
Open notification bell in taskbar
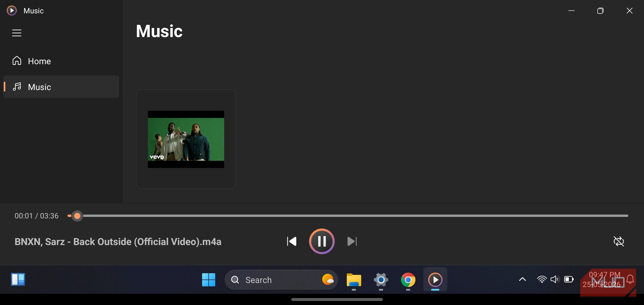630,279
